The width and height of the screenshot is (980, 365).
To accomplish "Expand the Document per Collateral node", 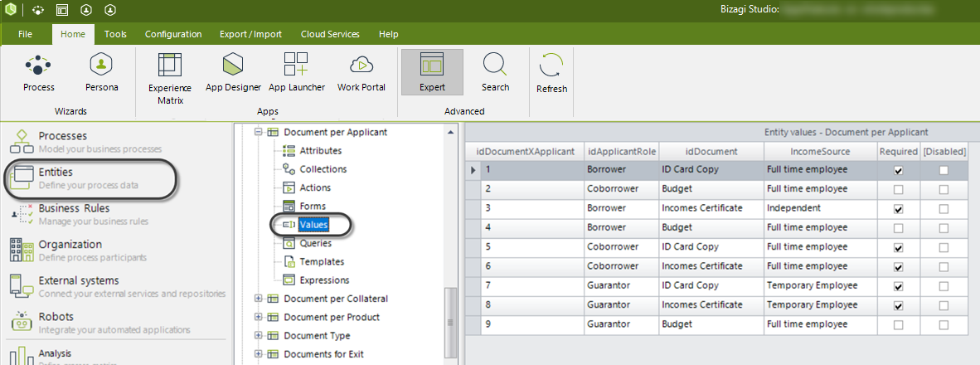I will pos(258,299).
